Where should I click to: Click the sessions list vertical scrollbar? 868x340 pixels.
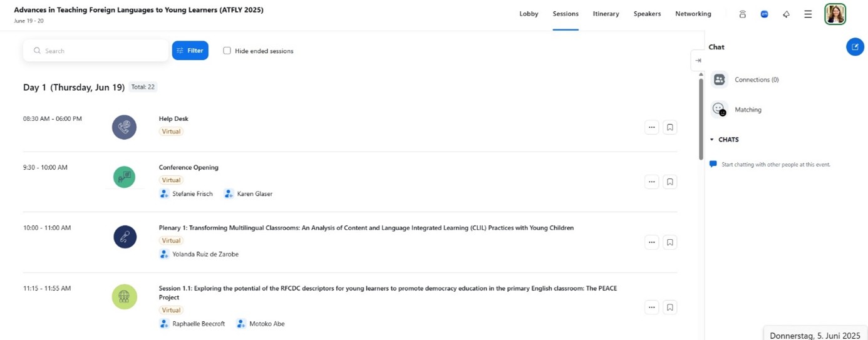pos(701,119)
